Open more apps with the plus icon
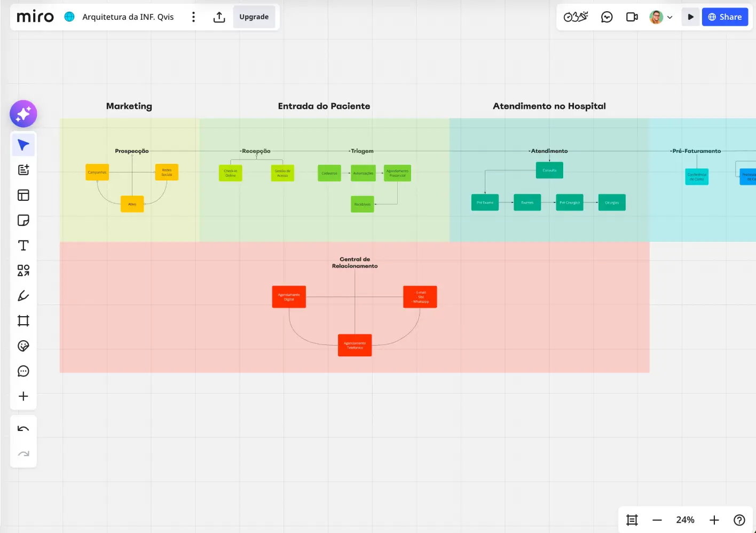This screenshot has height=533, width=756. (23, 396)
